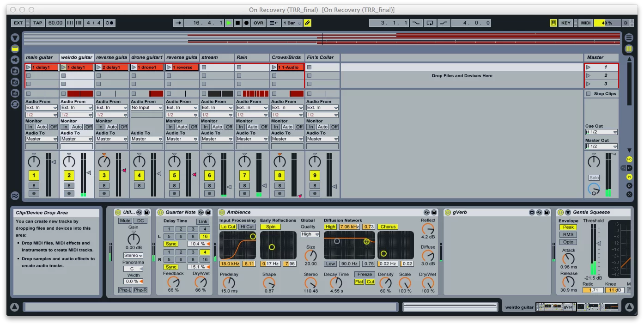Viewport: 644px width, 325px height.
Task: Select the weirdo guitar track title
Action: pyautogui.click(x=76, y=57)
